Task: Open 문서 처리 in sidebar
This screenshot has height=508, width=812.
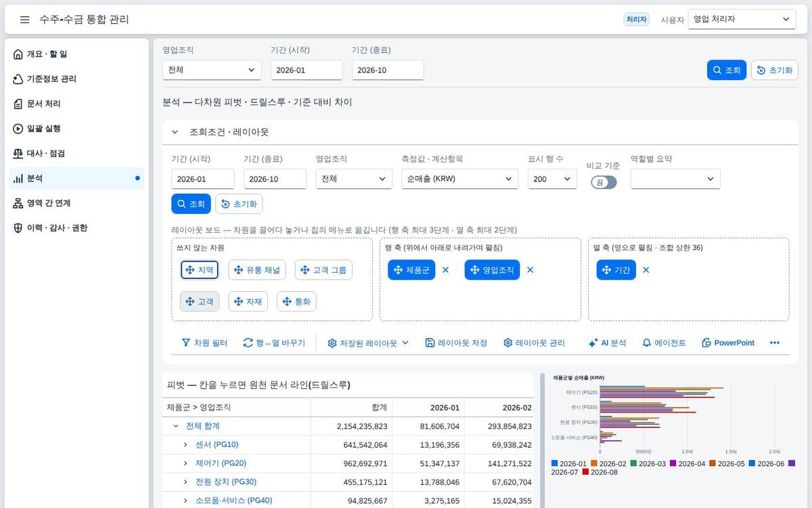Action: point(76,104)
